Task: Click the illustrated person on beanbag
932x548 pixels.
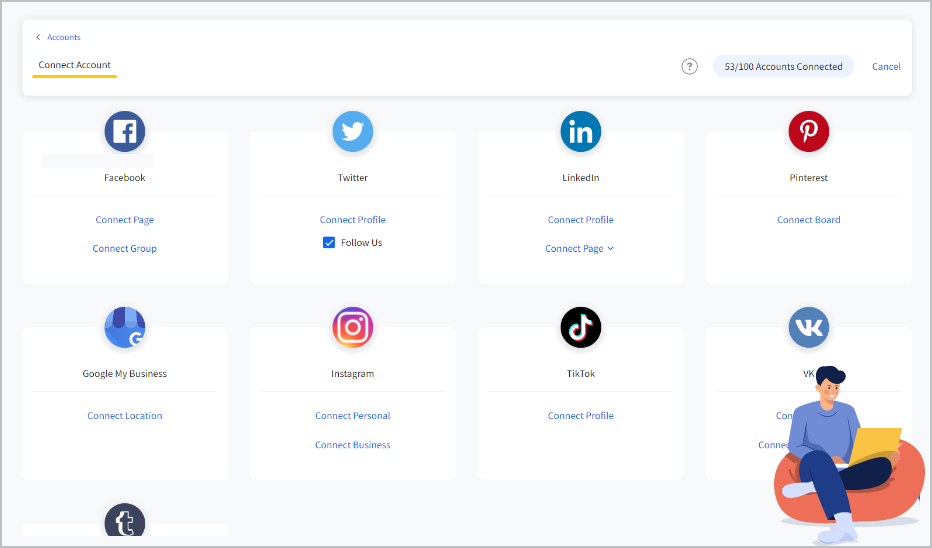Action: 848,455
